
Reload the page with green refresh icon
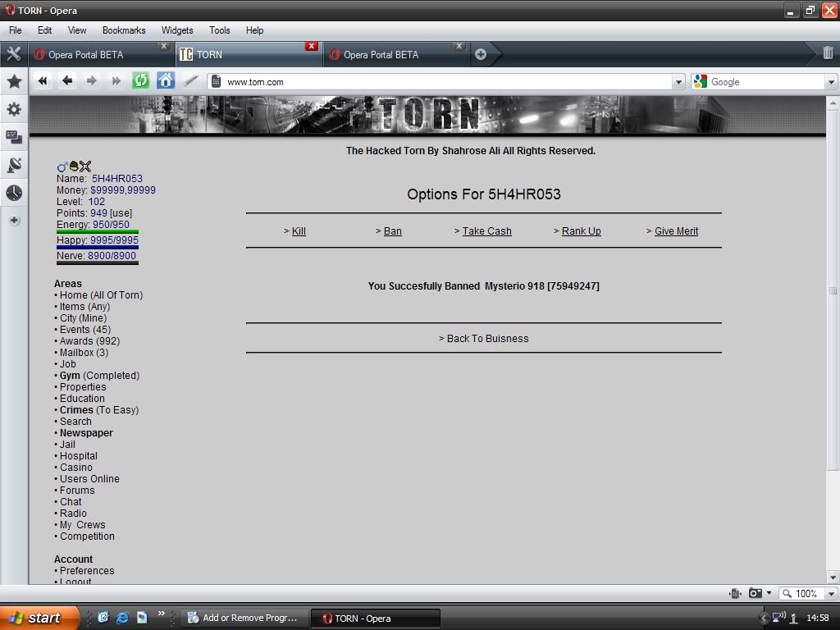pyautogui.click(x=141, y=81)
